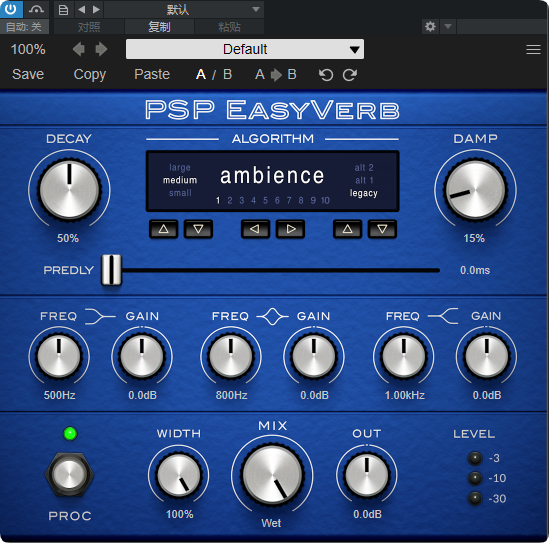Click Save in the preset bar

click(x=28, y=74)
